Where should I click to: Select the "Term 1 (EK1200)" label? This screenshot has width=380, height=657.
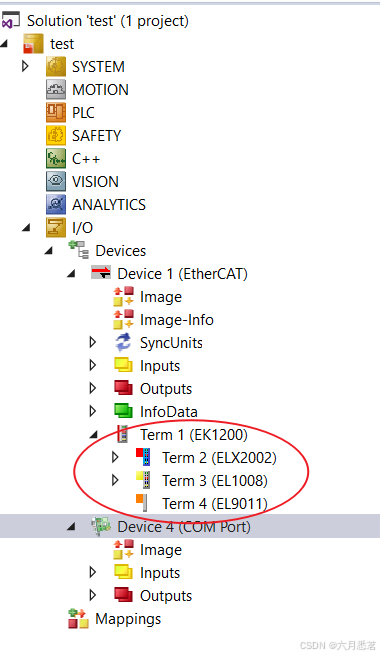(x=194, y=435)
